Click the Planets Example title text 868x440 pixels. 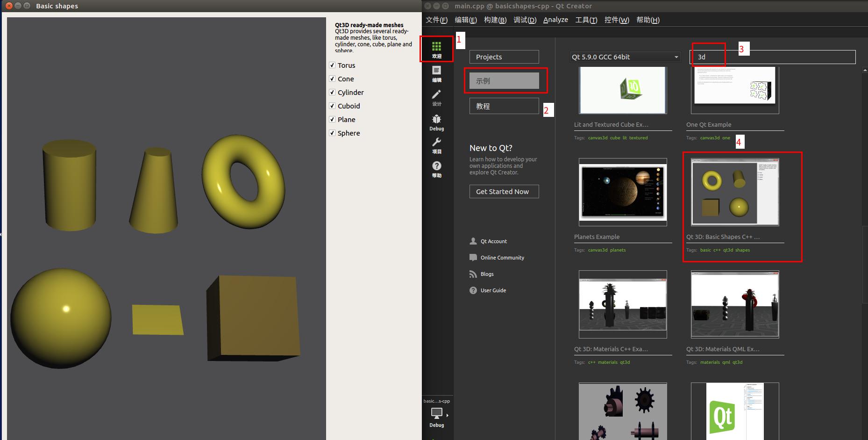click(597, 237)
